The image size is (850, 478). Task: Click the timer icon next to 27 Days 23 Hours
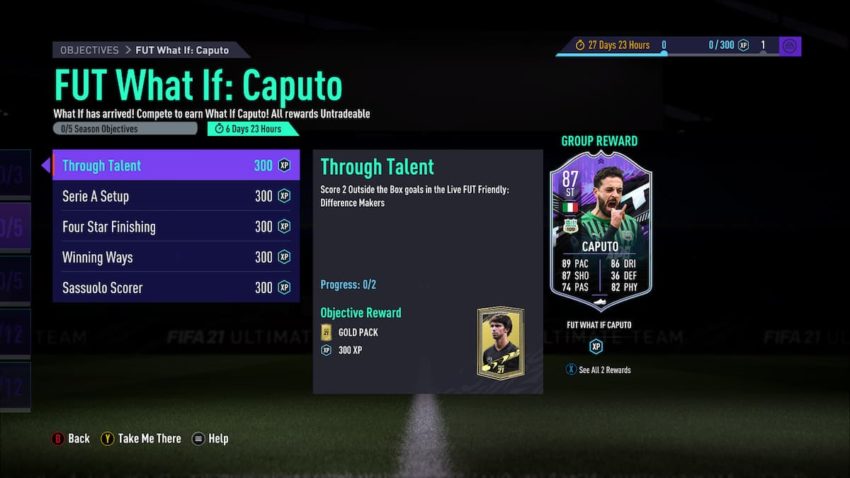(x=579, y=45)
